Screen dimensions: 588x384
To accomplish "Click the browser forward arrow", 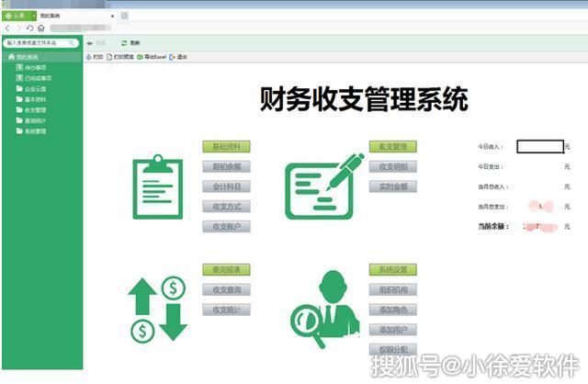I will [x=18, y=28].
